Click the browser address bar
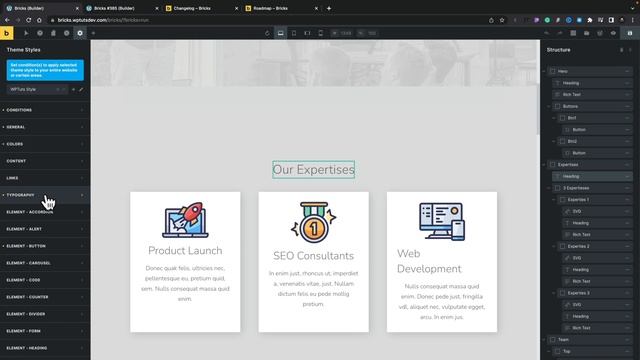 pos(269,20)
